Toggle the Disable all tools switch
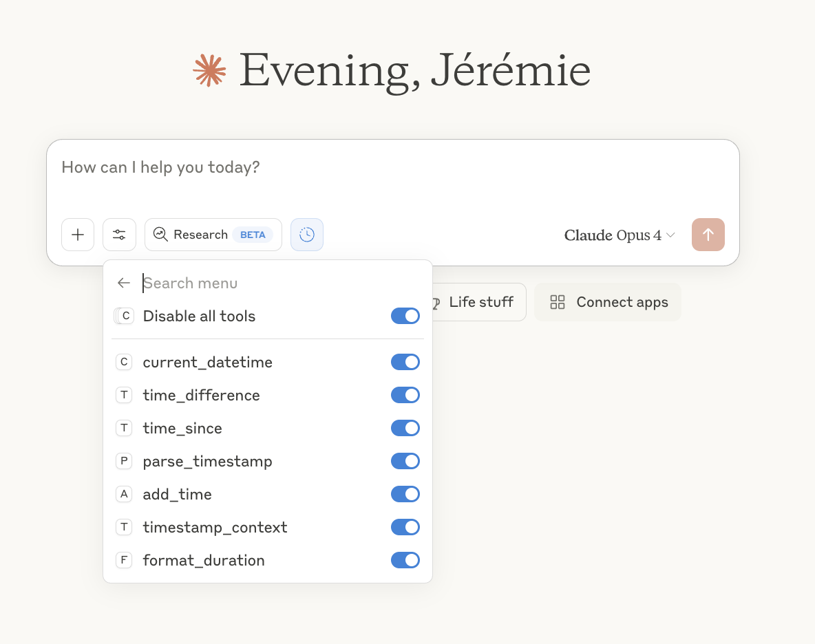The image size is (815, 644). click(405, 316)
